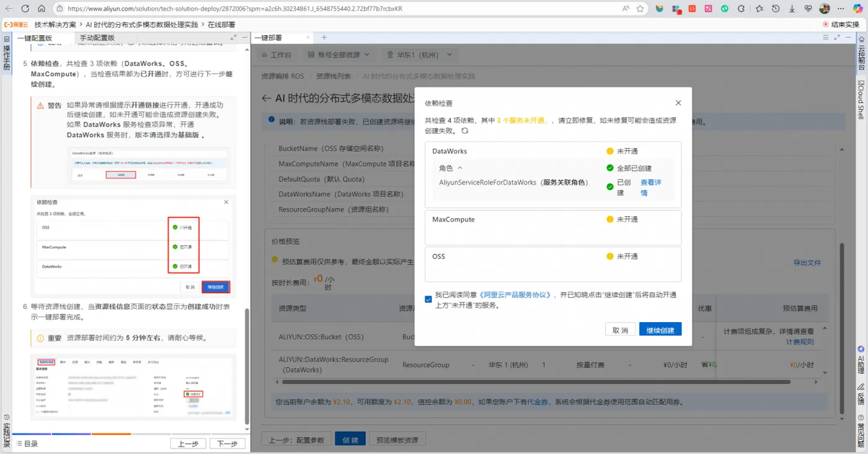Image resolution: width=868 pixels, height=454 pixels.
Task: Open the 工作台 button
Action: 276,55
